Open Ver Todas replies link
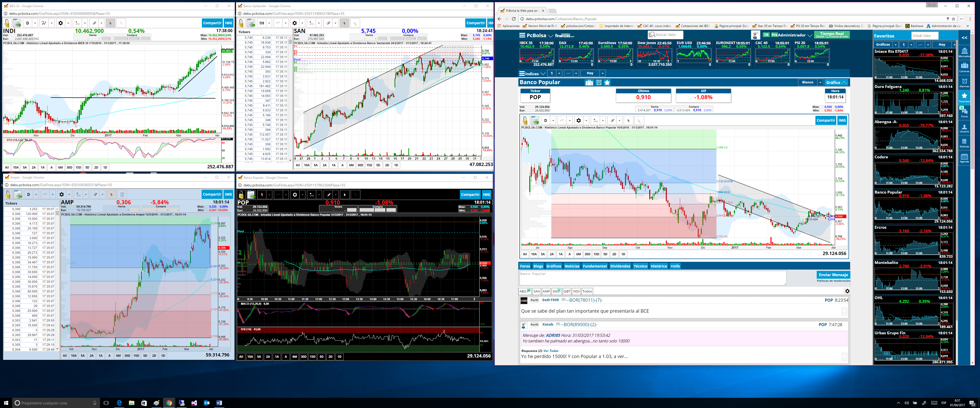 point(551,351)
